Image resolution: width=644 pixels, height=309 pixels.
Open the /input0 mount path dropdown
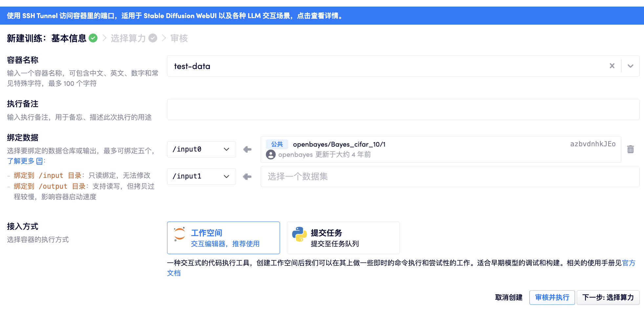point(201,150)
